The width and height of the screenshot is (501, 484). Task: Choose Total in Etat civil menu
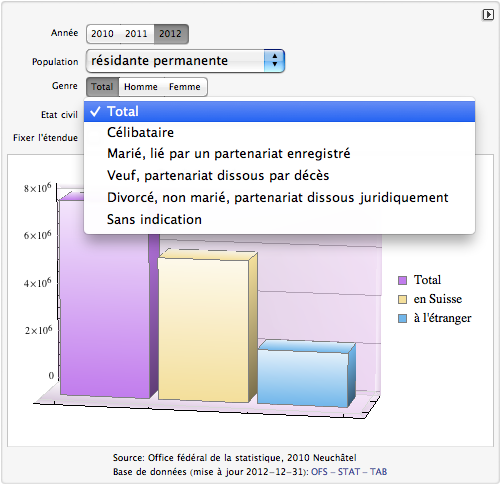click(x=279, y=111)
